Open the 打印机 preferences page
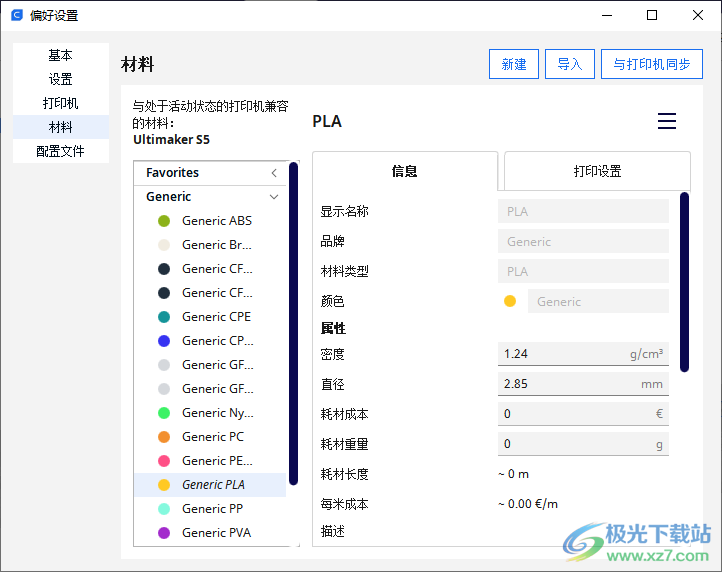Viewport: 722px width, 572px height. tap(61, 103)
